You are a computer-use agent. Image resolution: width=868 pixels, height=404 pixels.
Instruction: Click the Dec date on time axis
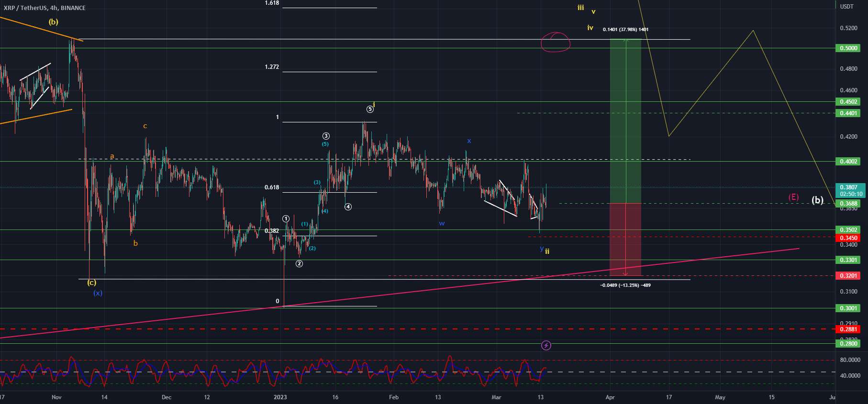coord(167,397)
